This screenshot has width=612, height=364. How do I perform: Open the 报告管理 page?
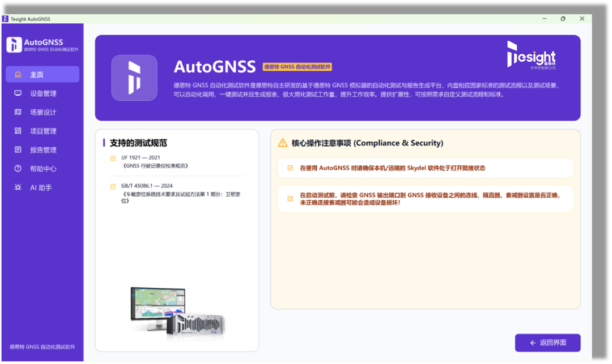tap(42, 149)
